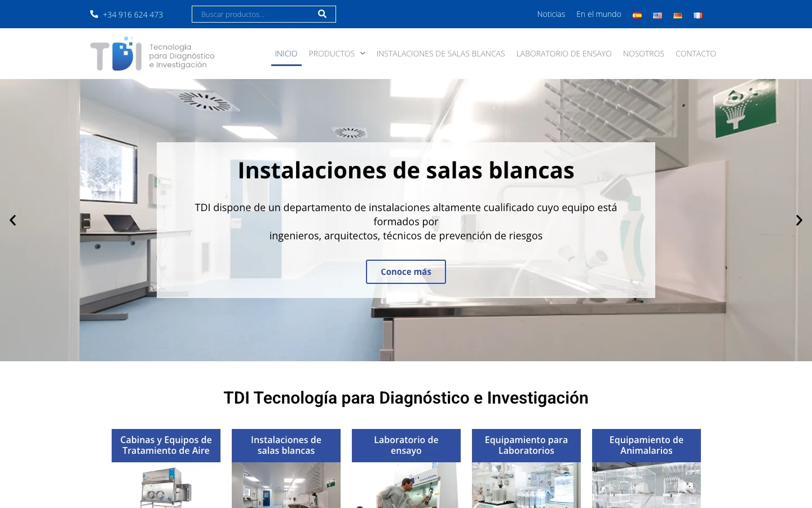This screenshot has width=812, height=508.
Task: Open the Instalaciones de salas blancas card title
Action: [286, 445]
